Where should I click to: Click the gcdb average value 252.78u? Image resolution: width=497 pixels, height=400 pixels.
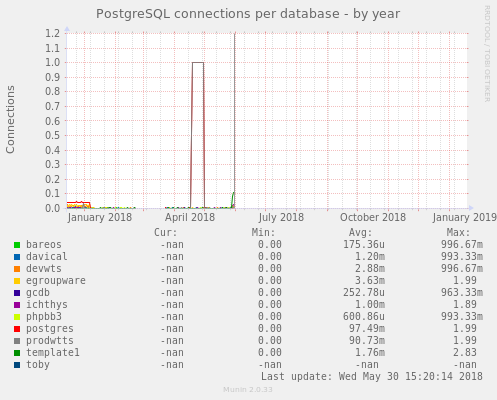[364, 293]
